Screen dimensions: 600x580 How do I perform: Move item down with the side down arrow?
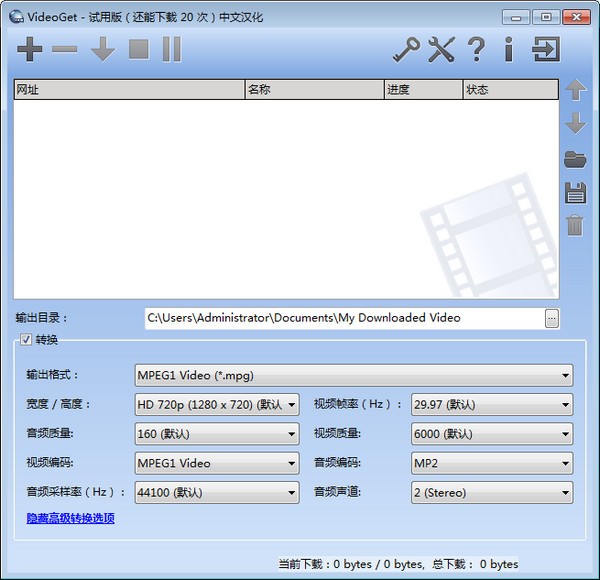[576, 123]
